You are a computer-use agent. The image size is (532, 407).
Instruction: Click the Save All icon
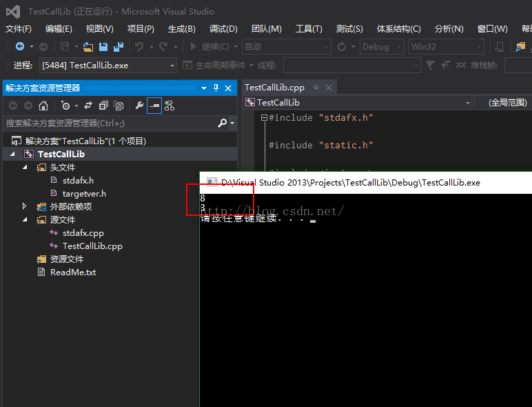pyautogui.click(x=118, y=46)
